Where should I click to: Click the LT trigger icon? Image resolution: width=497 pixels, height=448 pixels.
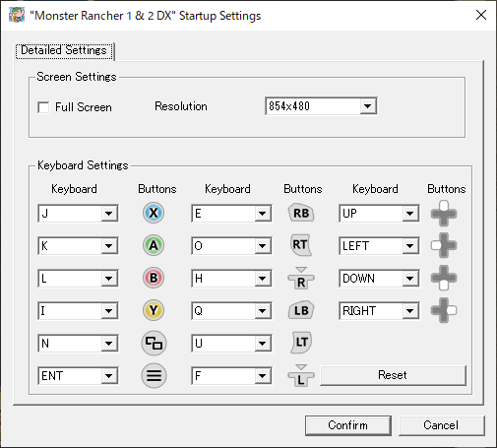[x=301, y=343]
